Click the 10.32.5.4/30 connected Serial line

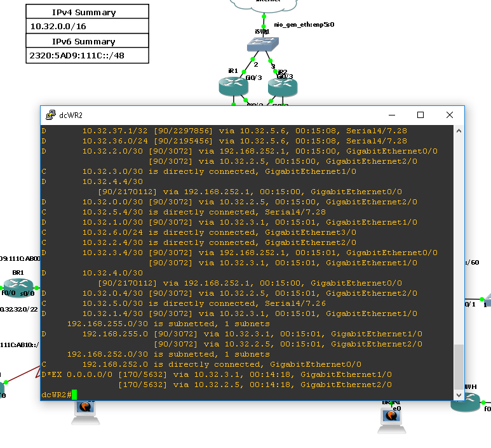tap(184, 212)
